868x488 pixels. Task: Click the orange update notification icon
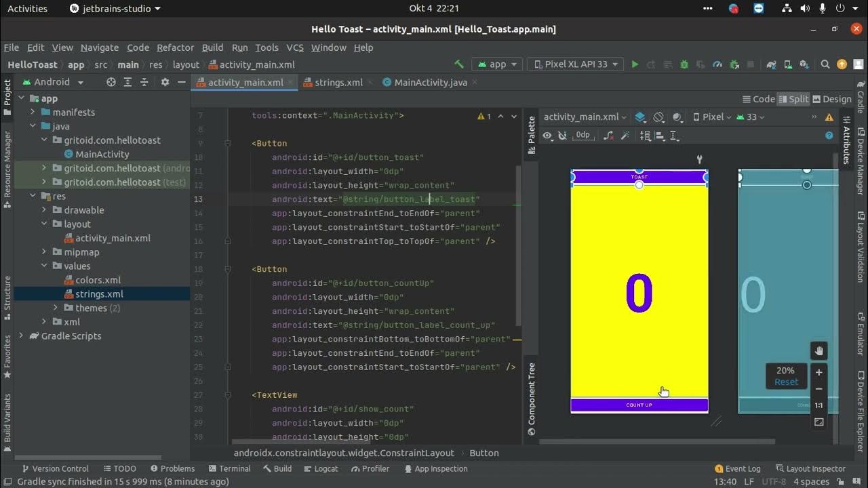coord(842,64)
